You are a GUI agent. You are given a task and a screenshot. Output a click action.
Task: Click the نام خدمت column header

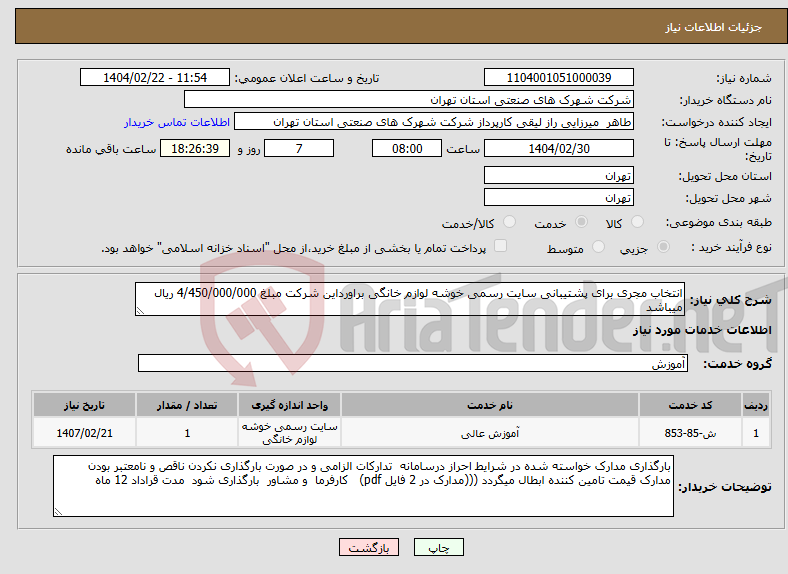[x=490, y=405]
